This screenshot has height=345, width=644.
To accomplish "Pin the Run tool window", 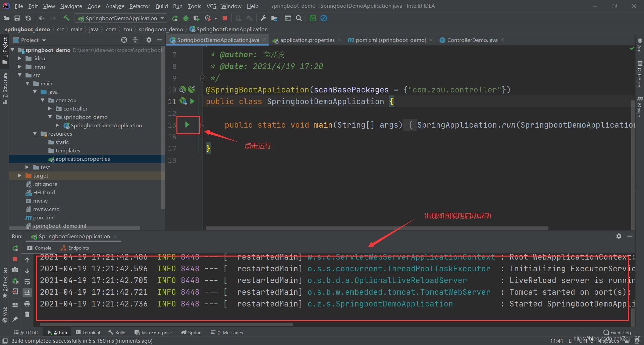I will tap(15, 319).
